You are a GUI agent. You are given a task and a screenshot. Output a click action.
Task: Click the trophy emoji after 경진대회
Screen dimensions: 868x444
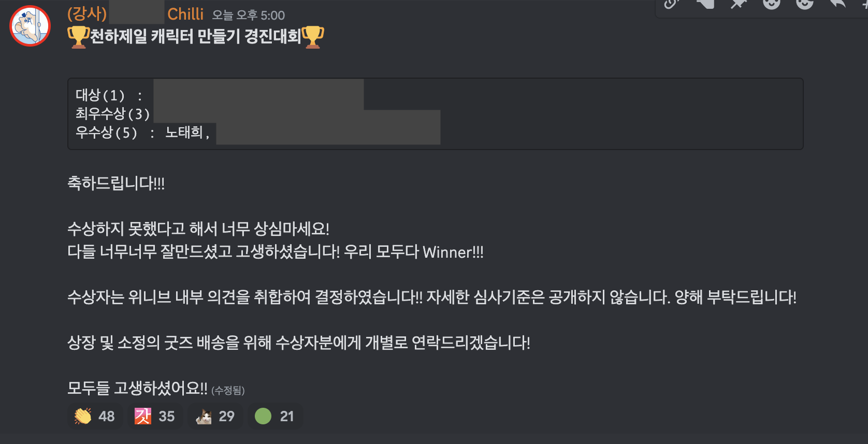pos(313,37)
